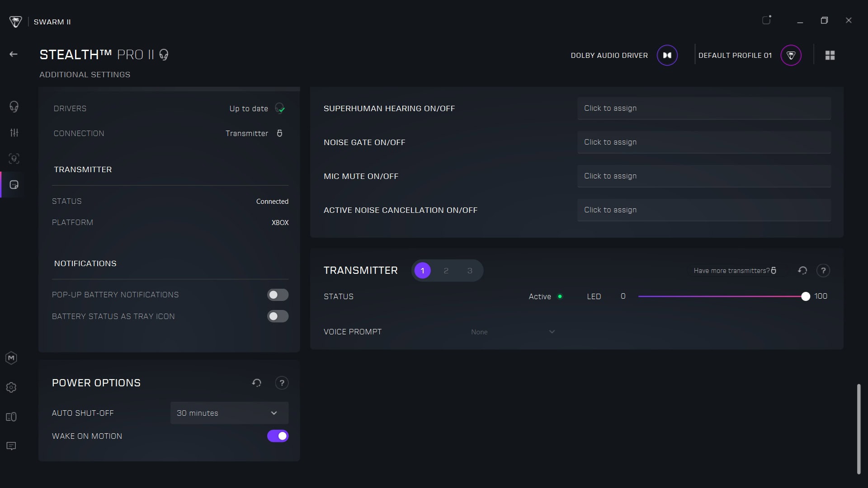Open the Auto Shut-Off dropdown
Image resolution: width=868 pixels, height=488 pixels.
click(229, 413)
